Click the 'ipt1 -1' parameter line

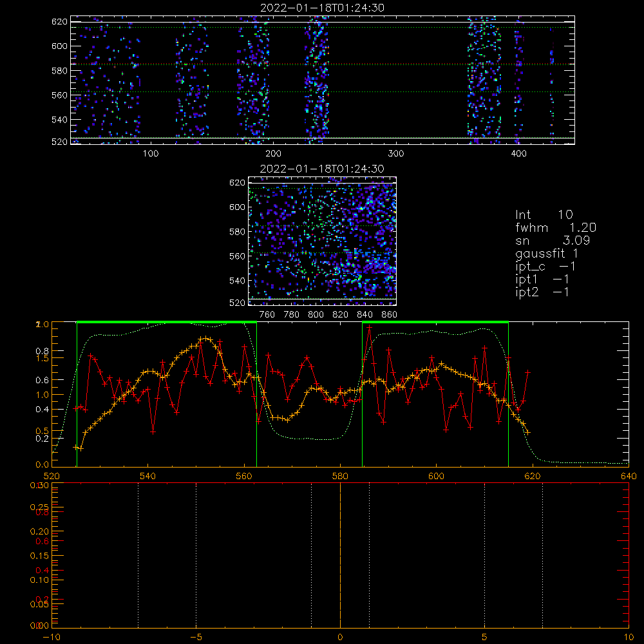click(542, 279)
